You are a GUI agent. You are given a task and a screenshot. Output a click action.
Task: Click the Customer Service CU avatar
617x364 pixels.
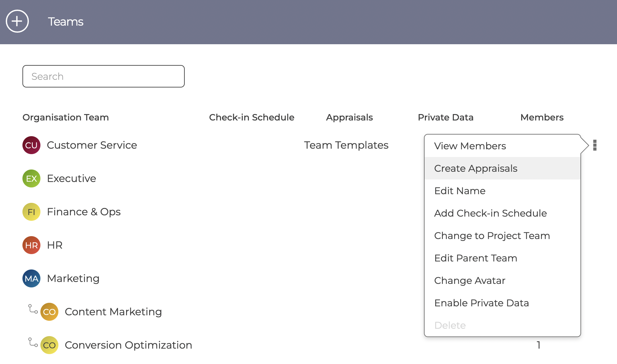point(31,145)
